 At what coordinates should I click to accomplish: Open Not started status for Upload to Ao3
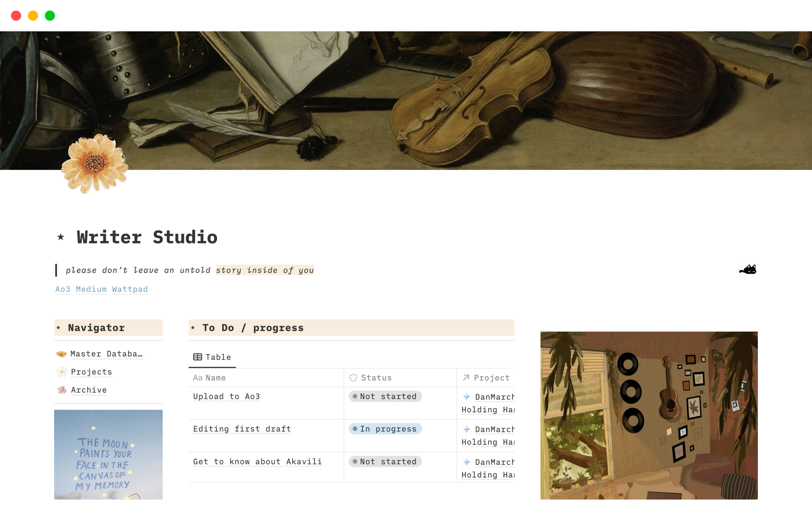(x=385, y=396)
